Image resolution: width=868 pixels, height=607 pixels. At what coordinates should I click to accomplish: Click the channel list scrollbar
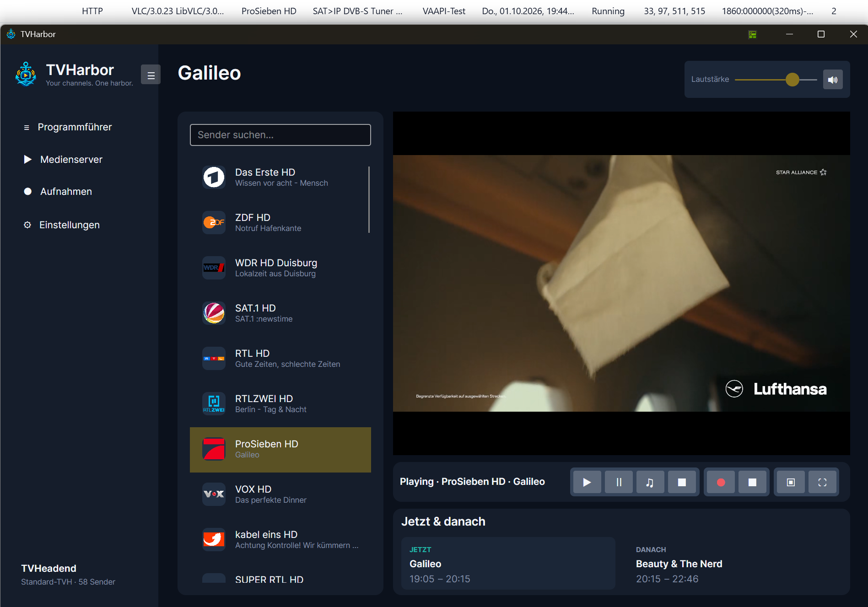click(369, 199)
